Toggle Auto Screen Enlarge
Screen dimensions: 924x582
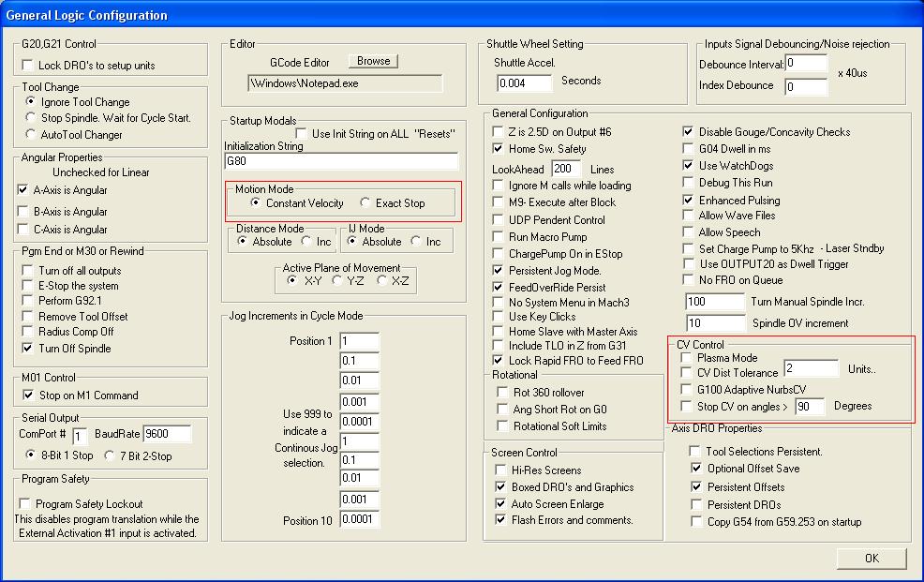(x=501, y=503)
